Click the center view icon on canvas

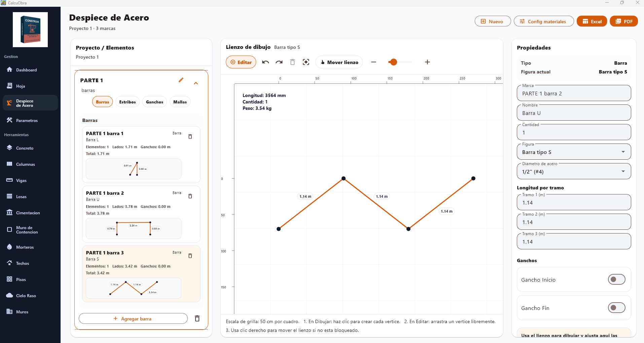click(306, 62)
